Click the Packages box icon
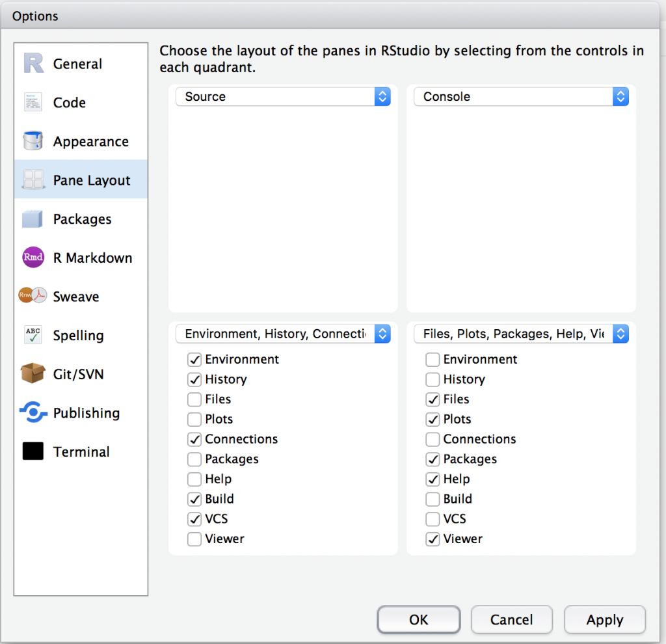666x644 pixels. click(x=33, y=219)
